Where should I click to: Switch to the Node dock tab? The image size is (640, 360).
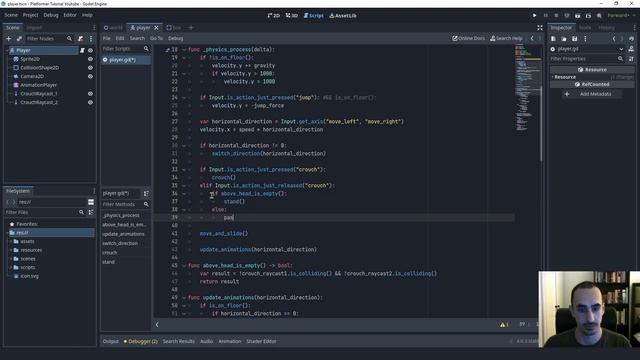coord(585,28)
